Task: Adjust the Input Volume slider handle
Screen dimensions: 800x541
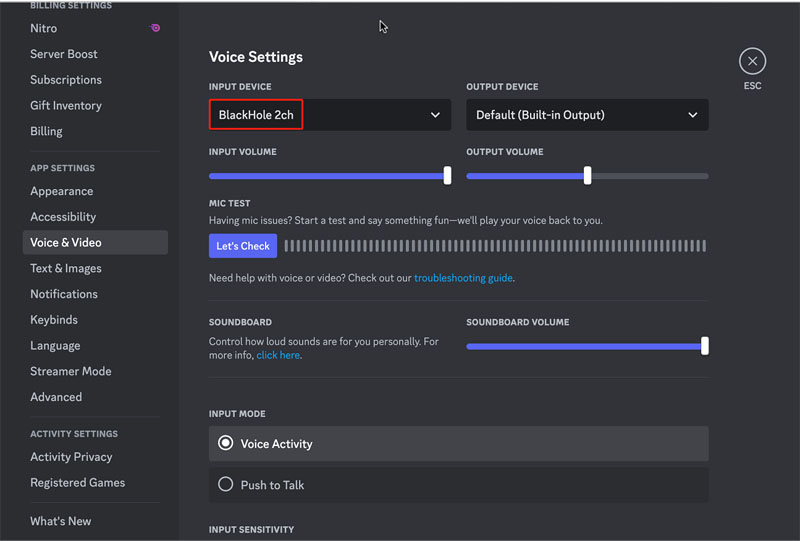Action: click(447, 176)
